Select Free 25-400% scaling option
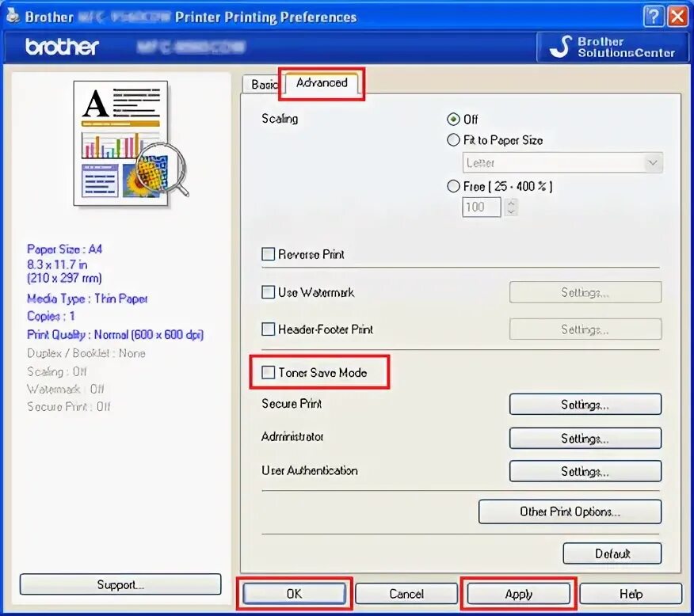 coord(453,186)
